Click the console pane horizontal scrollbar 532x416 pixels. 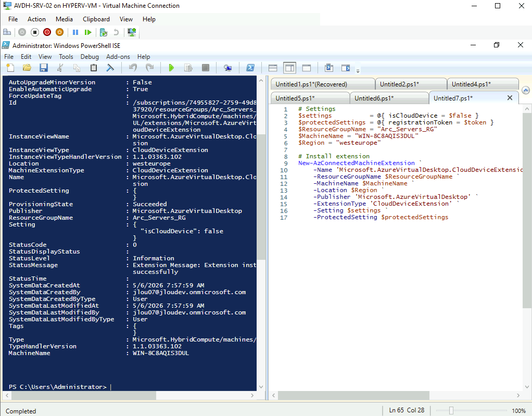(x=130, y=395)
